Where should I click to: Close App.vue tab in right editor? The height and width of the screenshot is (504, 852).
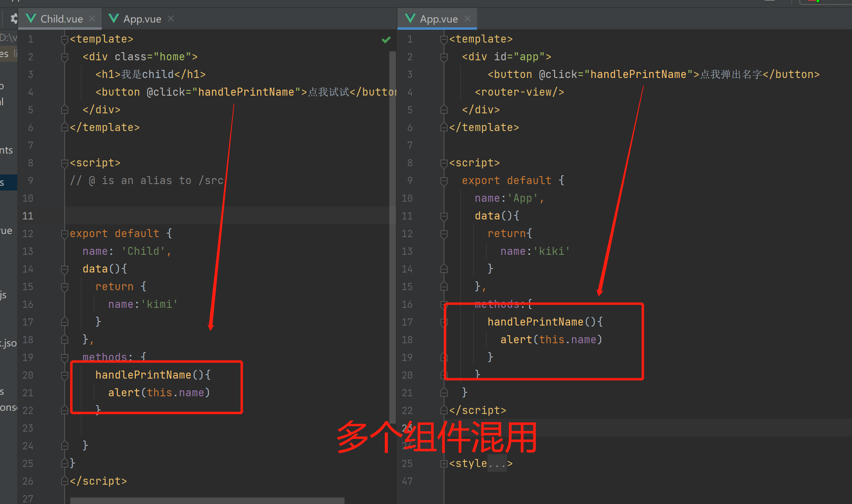coord(467,18)
